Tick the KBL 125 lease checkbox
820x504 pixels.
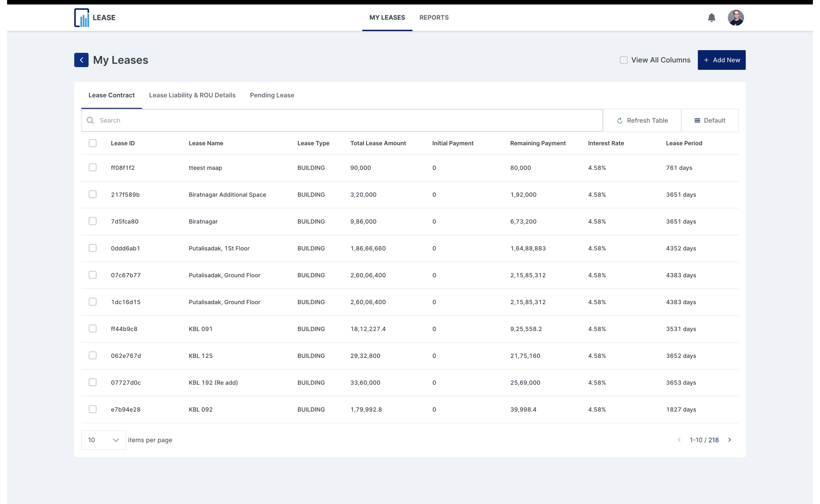(93, 355)
